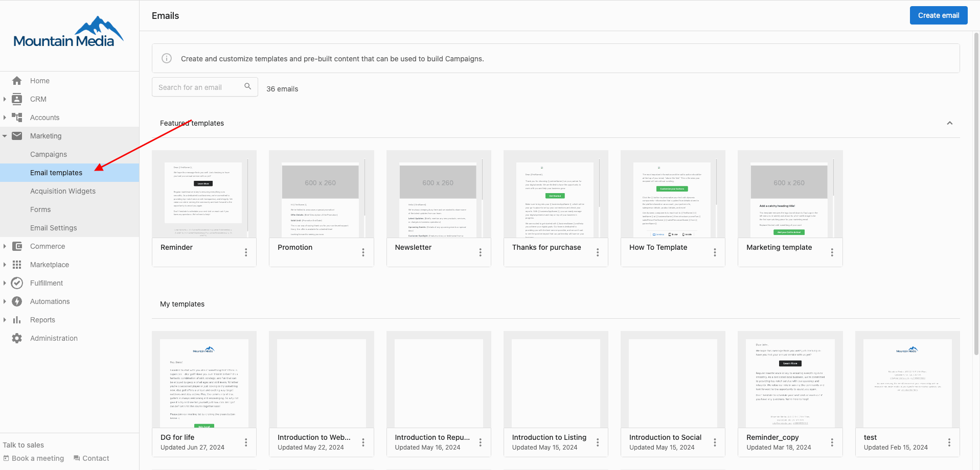
Task: Click the Reports bar chart icon
Action: click(17, 320)
